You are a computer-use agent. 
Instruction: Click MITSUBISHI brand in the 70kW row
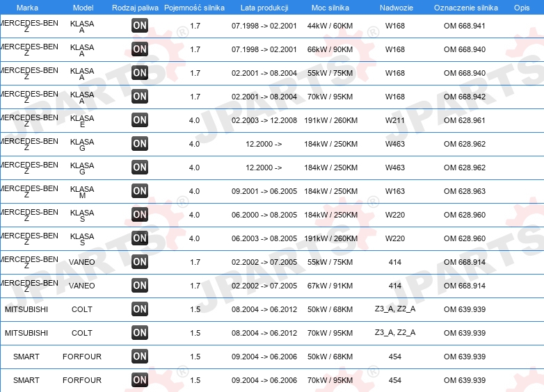pos(26,333)
